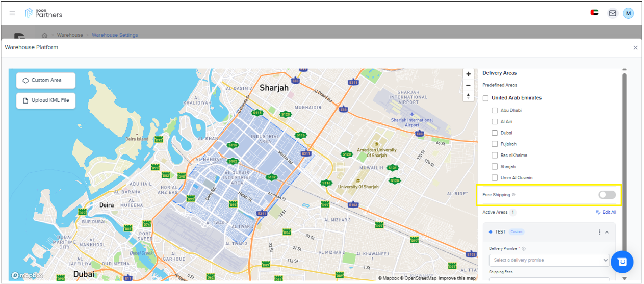Screen dimensions: 644x284
Task: Open TEST area three-dot options menu
Action: coord(599,232)
